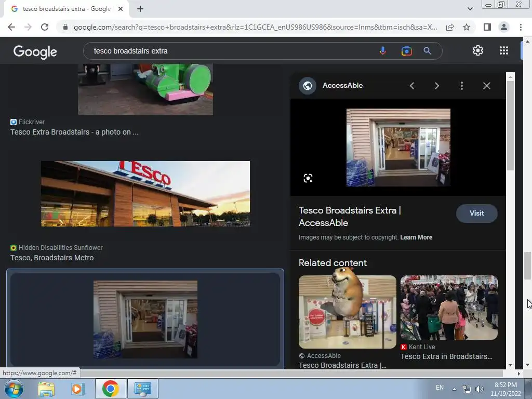Open Google quick settings gear

tap(478, 50)
